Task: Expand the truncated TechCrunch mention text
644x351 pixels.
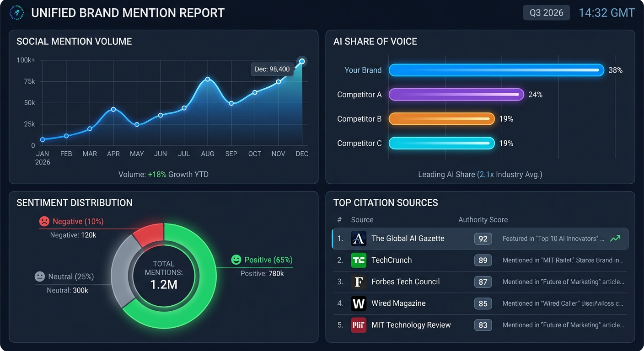Action: tap(563, 260)
